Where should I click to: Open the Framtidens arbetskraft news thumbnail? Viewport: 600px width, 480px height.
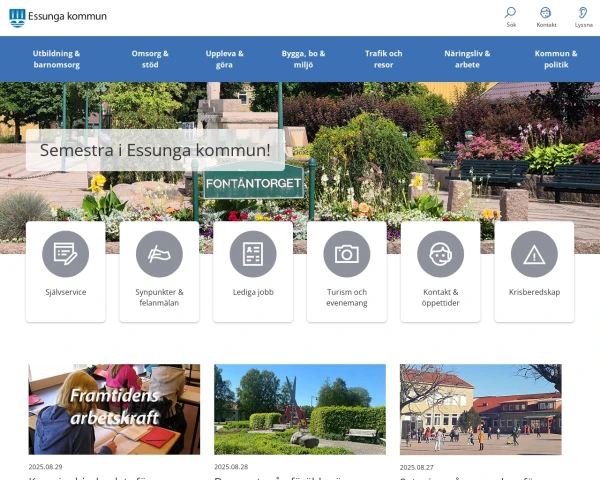coord(114,409)
